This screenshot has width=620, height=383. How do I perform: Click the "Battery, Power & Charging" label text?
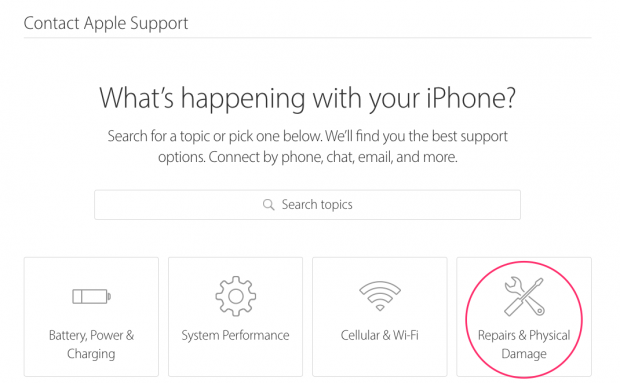[91, 344]
